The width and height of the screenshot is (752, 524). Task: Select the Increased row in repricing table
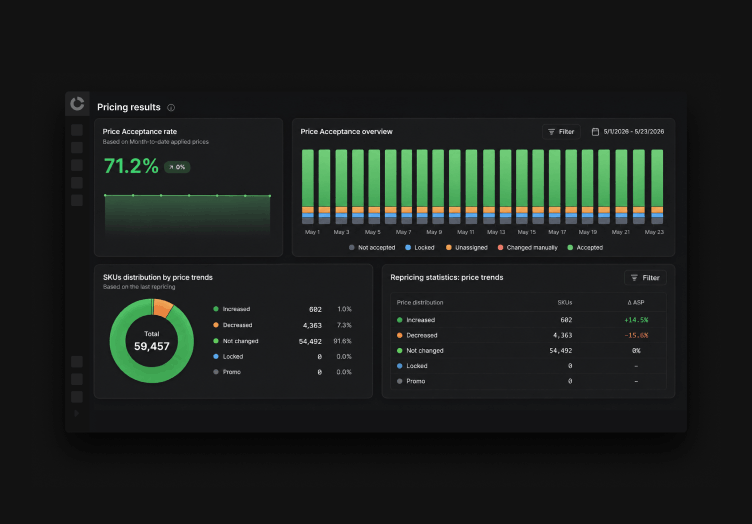click(x=528, y=320)
